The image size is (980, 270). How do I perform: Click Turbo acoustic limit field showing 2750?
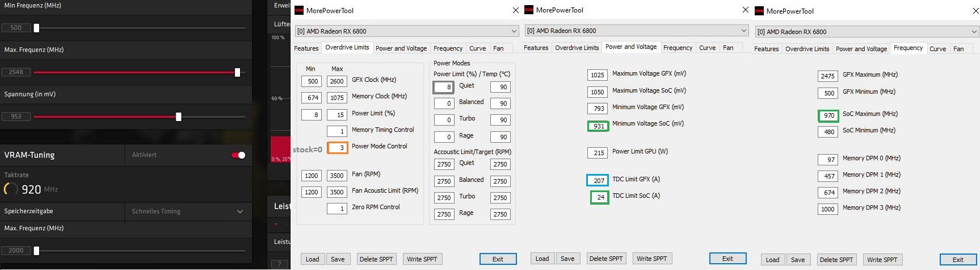[x=444, y=198]
